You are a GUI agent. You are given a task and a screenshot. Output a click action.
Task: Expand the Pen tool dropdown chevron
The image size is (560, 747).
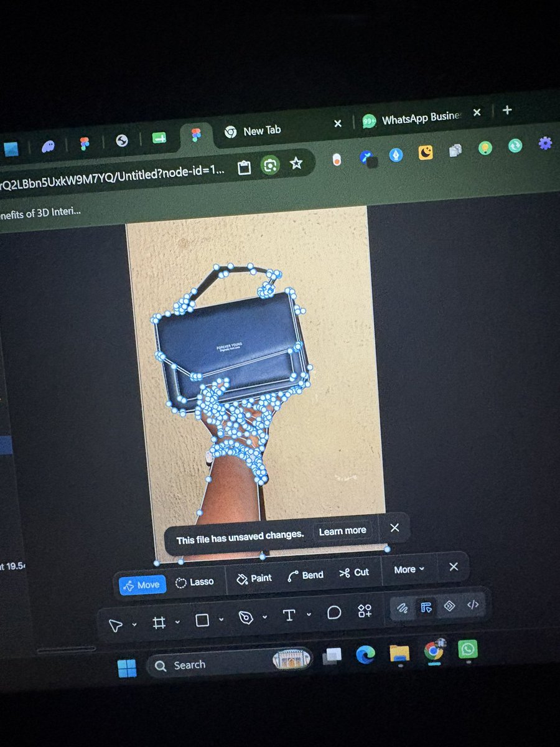[x=265, y=617]
